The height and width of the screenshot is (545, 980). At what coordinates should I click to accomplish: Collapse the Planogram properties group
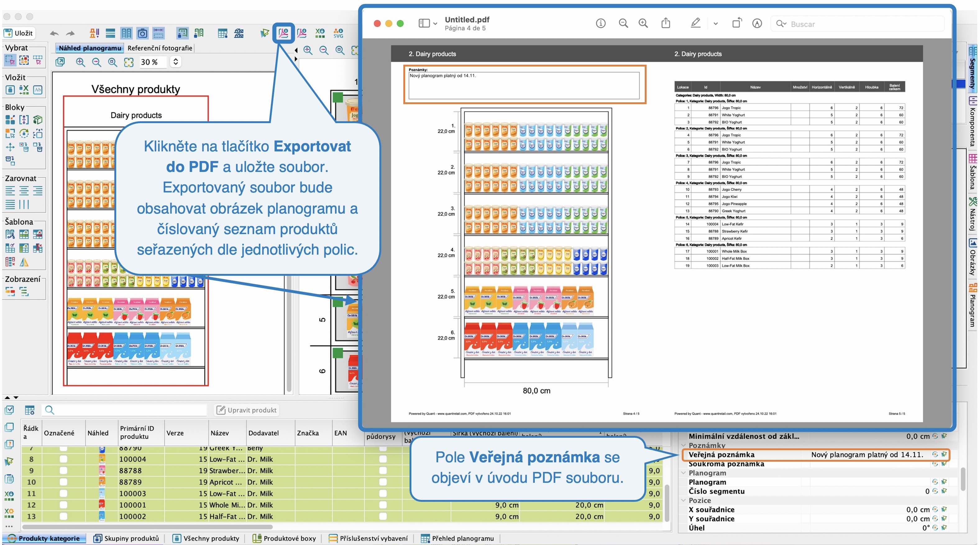(x=684, y=473)
